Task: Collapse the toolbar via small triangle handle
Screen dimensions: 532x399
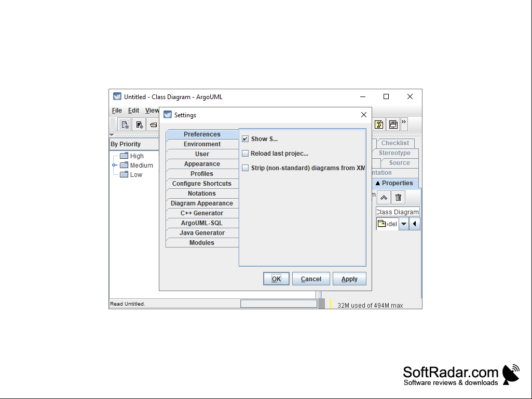Action: pos(112,135)
